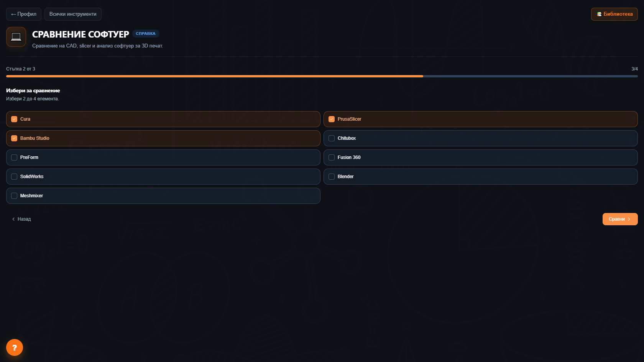
Task: Open the Всички инструменти tab
Action: [x=73, y=14]
